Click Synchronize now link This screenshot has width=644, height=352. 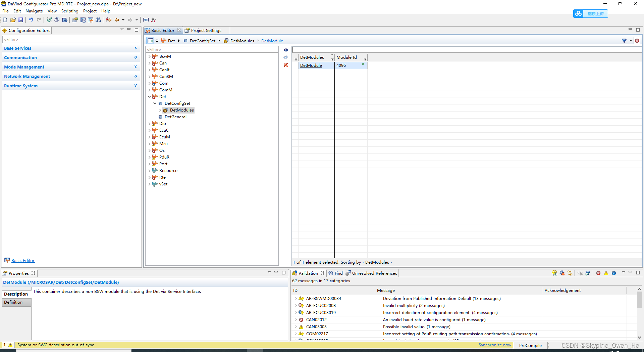495,345
